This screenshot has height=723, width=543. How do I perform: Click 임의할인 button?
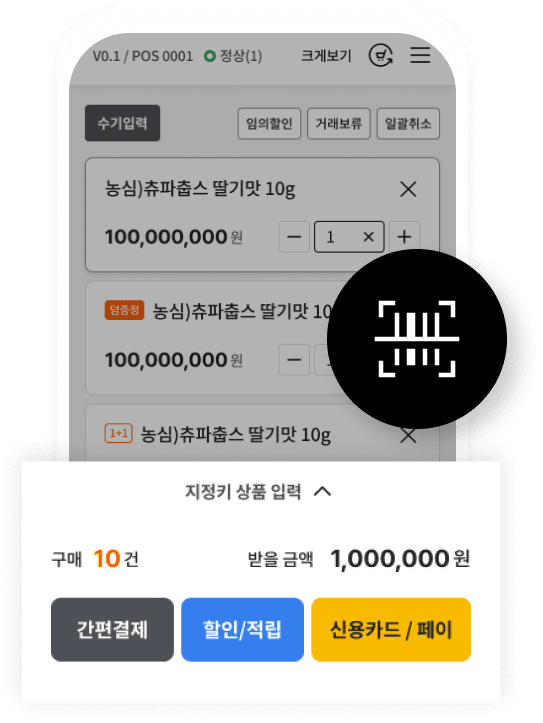point(269,124)
